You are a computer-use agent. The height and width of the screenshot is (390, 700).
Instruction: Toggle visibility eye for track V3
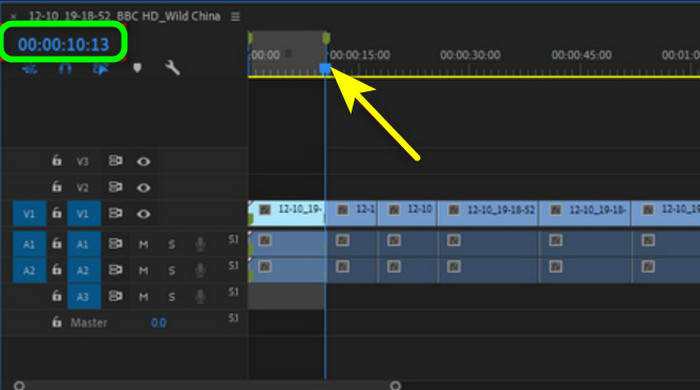(143, 162)
